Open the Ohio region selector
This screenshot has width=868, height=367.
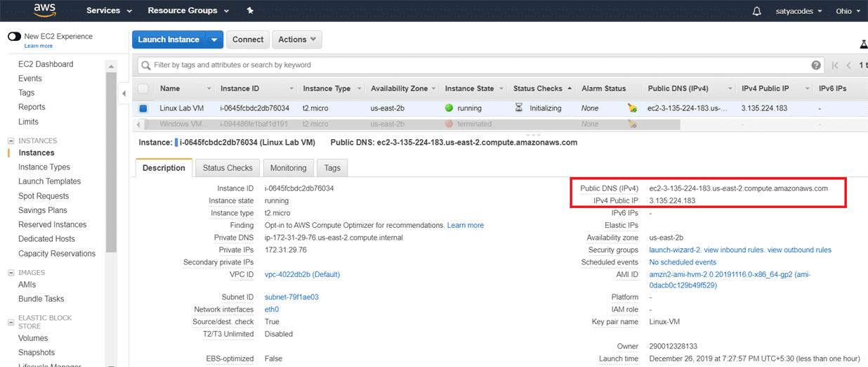[x=847, y=11]
